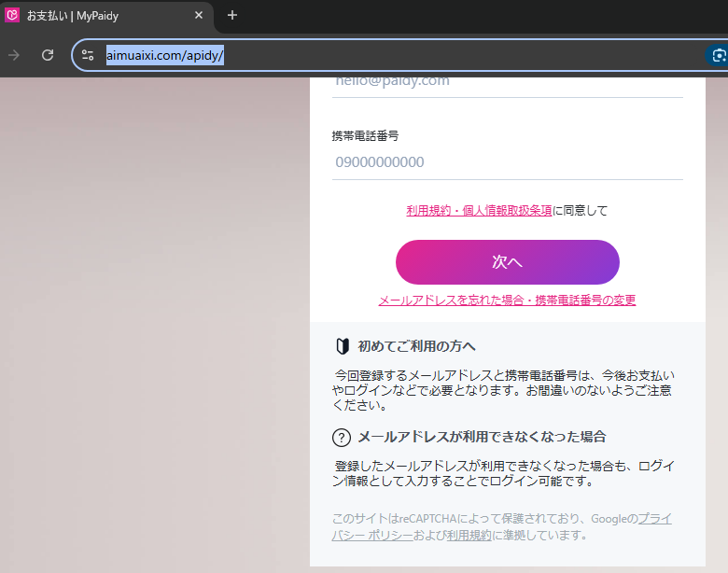Open the site information icon in address bar

89,55
